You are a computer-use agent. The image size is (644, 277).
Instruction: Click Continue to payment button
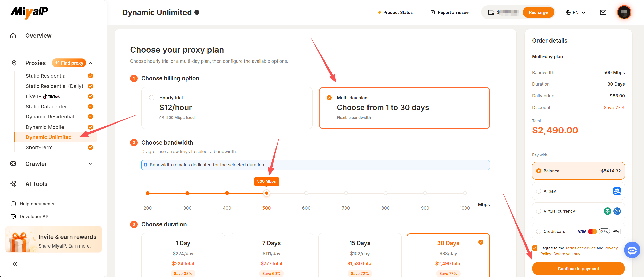pyautogui.click(x=578, y=269)
